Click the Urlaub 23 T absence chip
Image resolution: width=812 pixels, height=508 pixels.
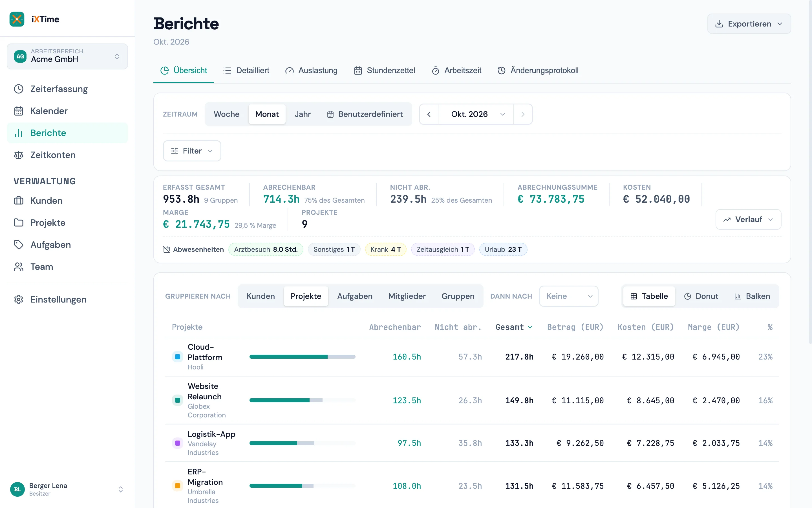point(503,249)
